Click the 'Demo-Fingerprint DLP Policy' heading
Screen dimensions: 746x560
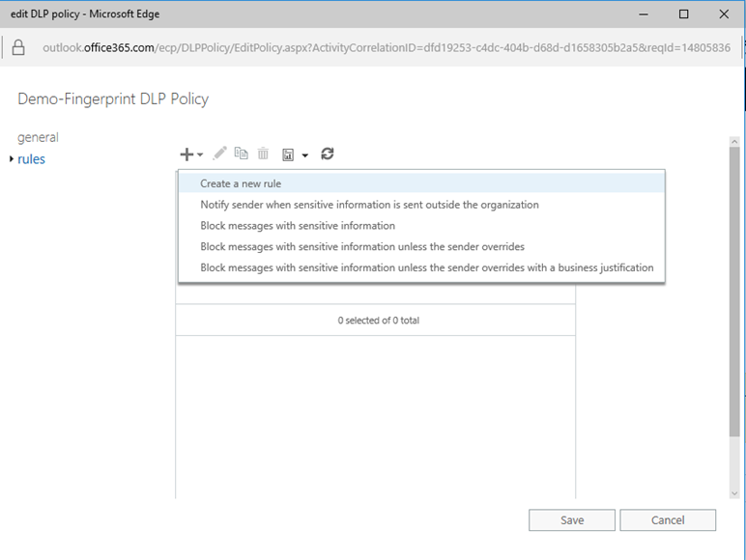113,98
